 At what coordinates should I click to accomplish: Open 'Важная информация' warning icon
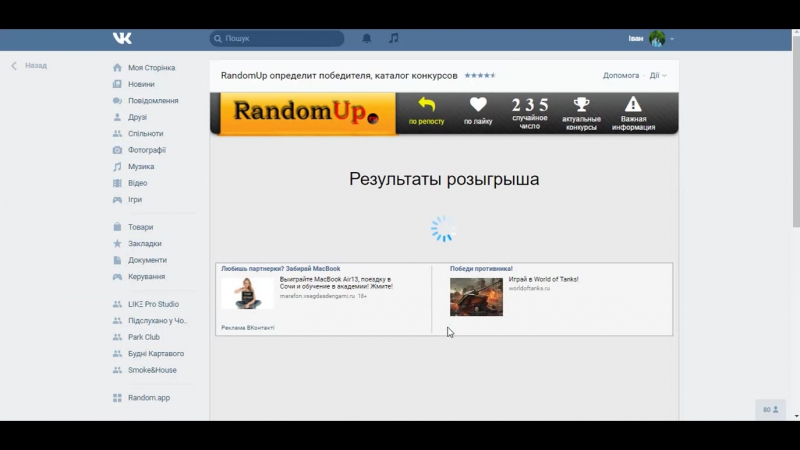click(x=633, y=105)
